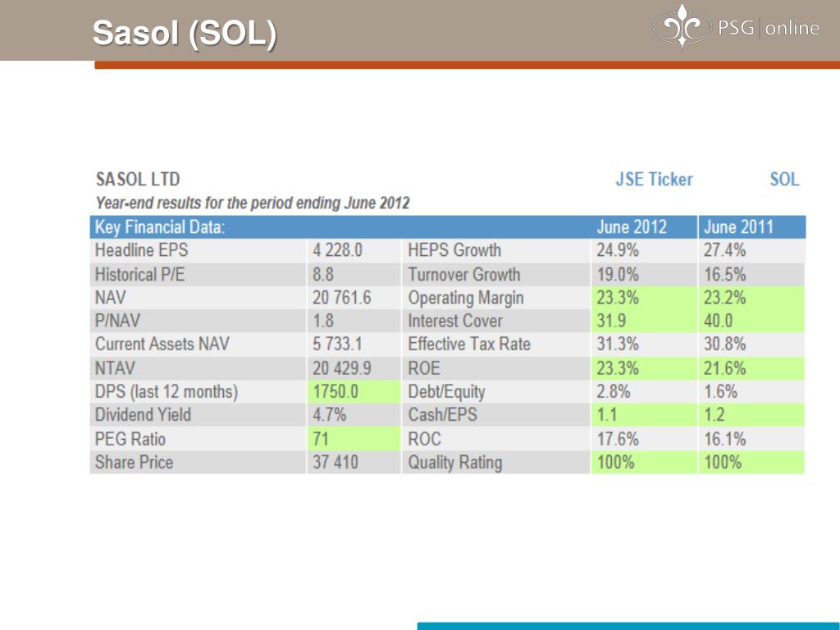Image resolution: width=840 pixels, height=630 pixels.
Task: Select Cash/EPS value 1.1
Action: click(x=607, y=414)
